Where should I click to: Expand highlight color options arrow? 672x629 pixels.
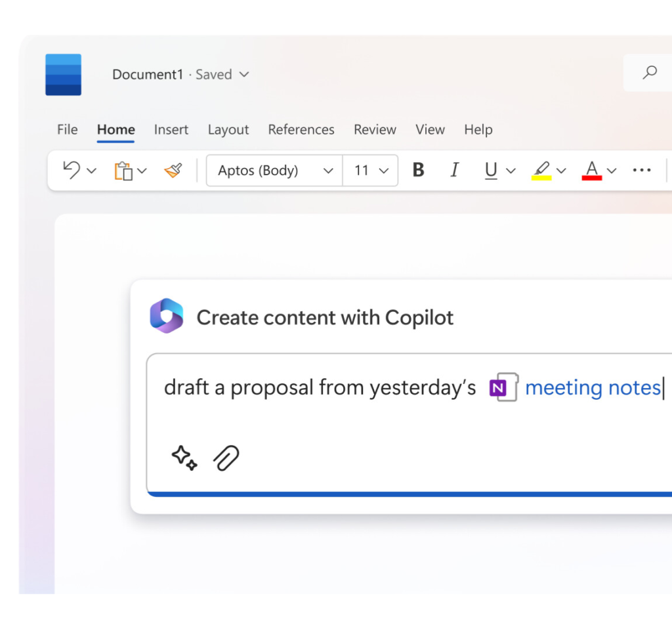(561, 171)
